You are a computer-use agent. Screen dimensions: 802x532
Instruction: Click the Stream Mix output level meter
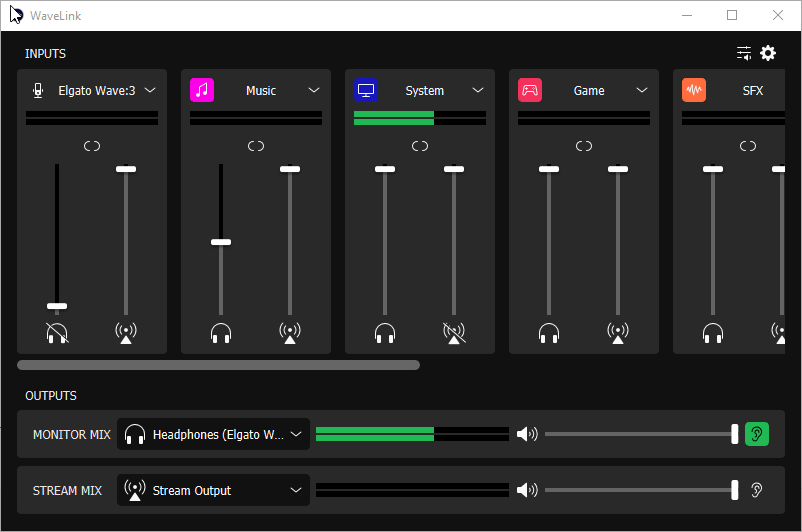(412, 490)
